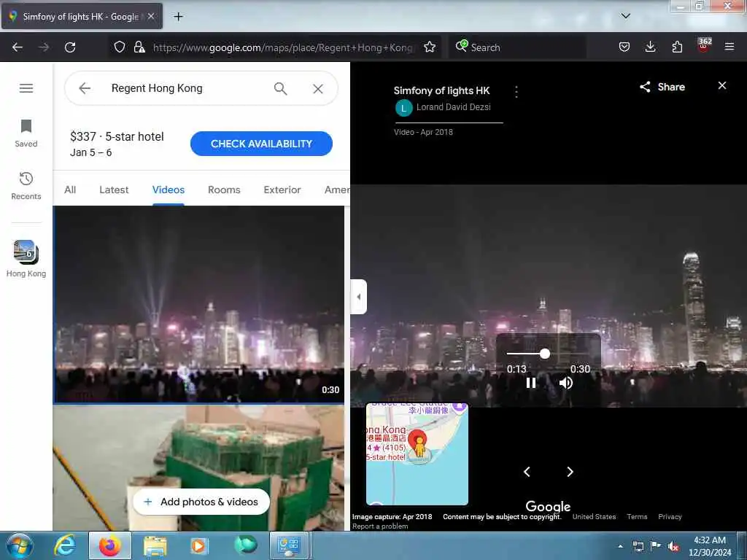This screenshot has width=747, height=560.
Task: Show hidden tray icons arrow
Action: tap(620, 546)
